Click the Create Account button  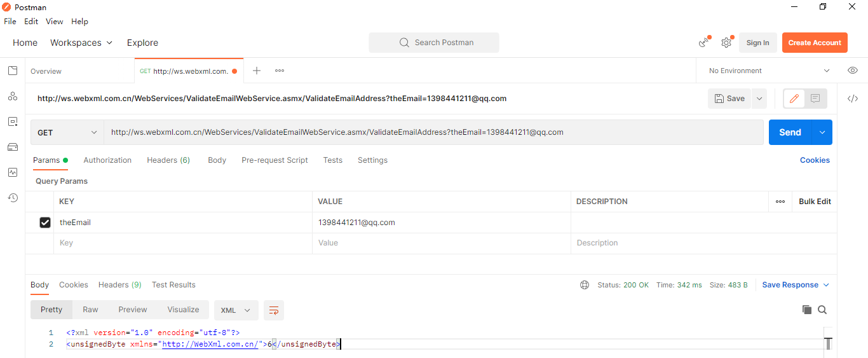[815, 43]
